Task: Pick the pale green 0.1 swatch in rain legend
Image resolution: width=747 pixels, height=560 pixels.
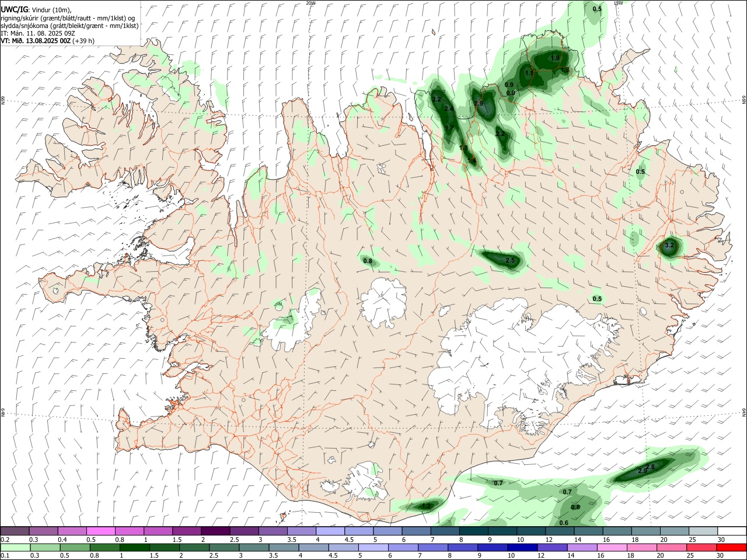Action: (x=15, y=547)
